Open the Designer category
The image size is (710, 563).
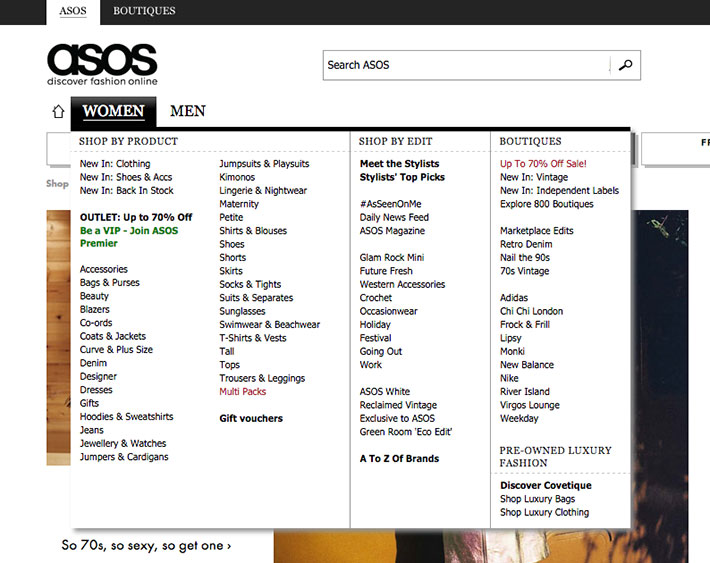[x=98, y=376]
